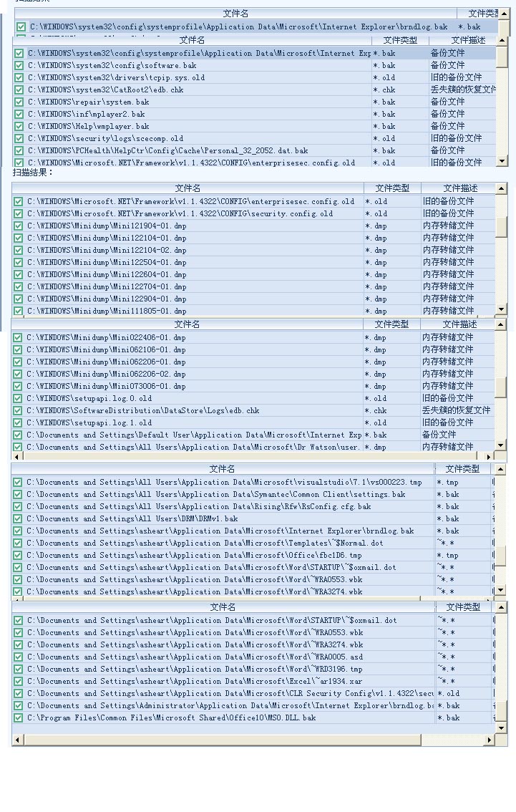
Task: Select the Templates ~$Normal.dot row
Action: (253, 543)
